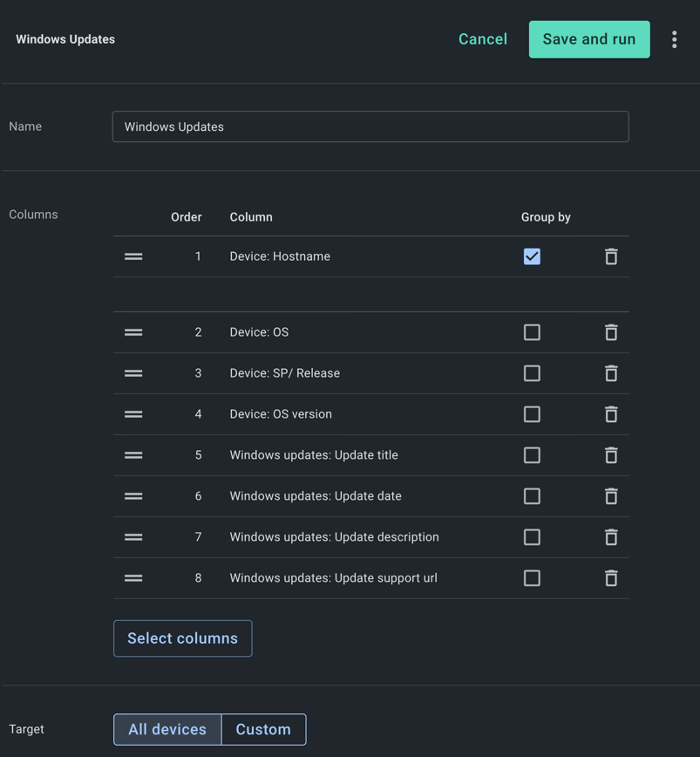Click the 'Device: OS version' row text
Screen dimensions: 700x757
281,414
